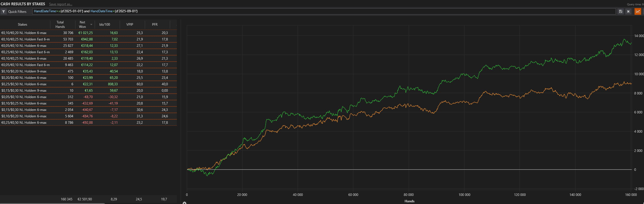
Task: Click the Save report as... link
Action: point(61,4)
